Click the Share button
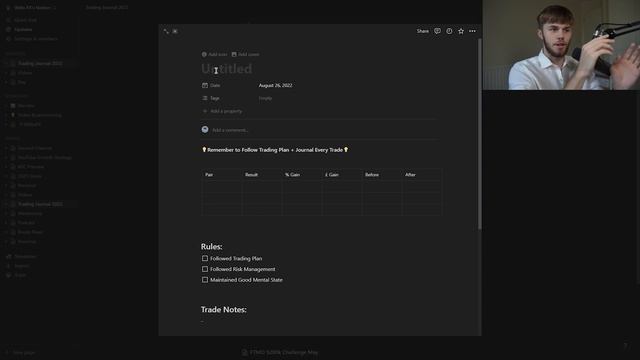Image resolution: width=640 pixels, height=360 pixels. [x=422, y=31]
